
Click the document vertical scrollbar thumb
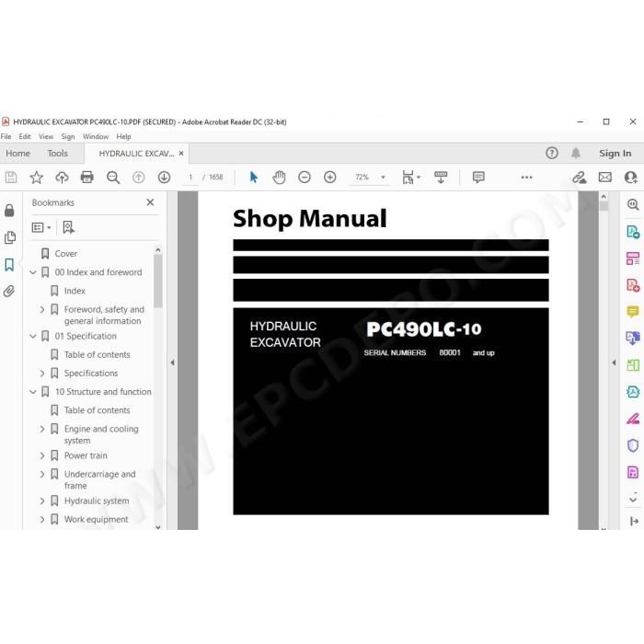point(604,206)
